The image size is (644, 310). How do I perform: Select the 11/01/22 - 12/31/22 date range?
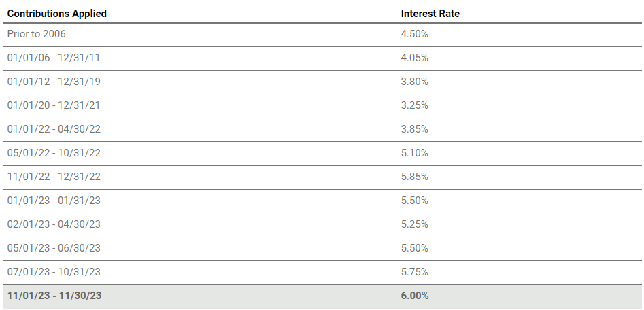(x=54, y=177)
